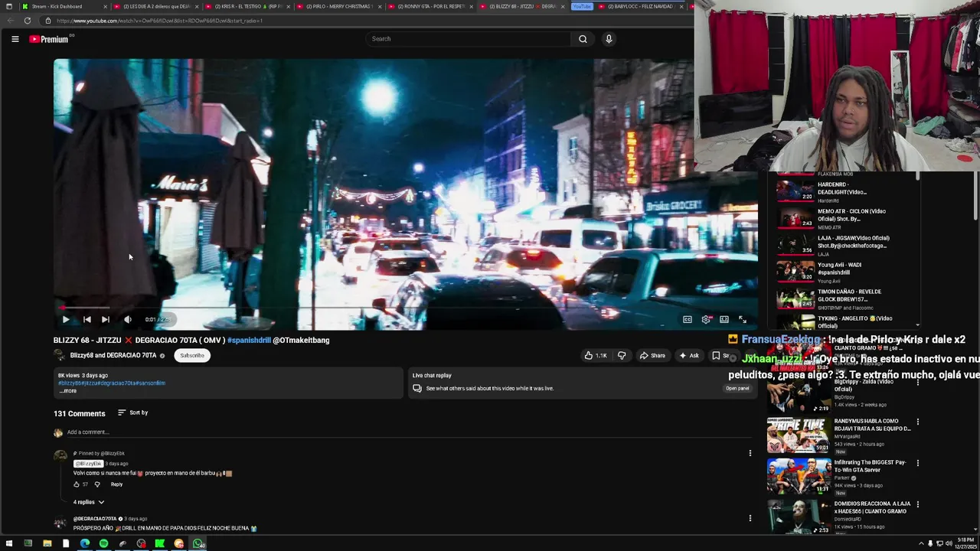Seek on the red video progress bar
Image resolution: width=980 pixels, height=551 pixels.
[x=406, y=308]
